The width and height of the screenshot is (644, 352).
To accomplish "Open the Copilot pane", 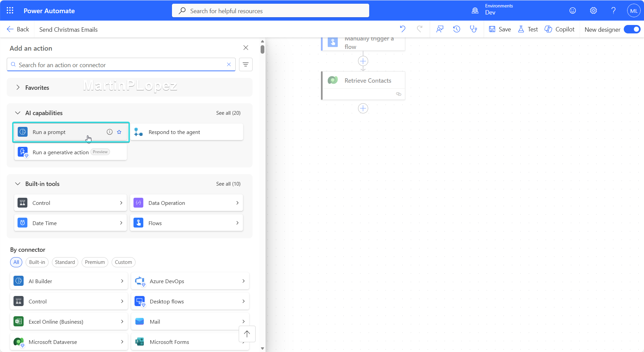I will (x=560, y=29).
